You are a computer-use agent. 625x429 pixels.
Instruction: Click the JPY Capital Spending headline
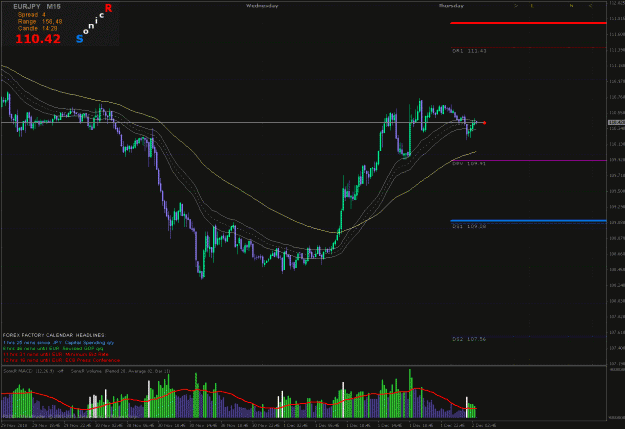pyautogui.click(x=59, y=342)
